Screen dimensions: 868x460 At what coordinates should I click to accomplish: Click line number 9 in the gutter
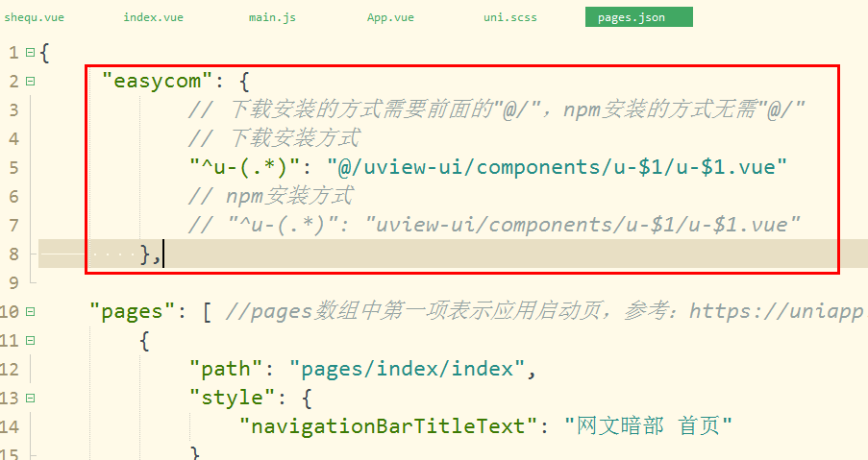point(13,282)
